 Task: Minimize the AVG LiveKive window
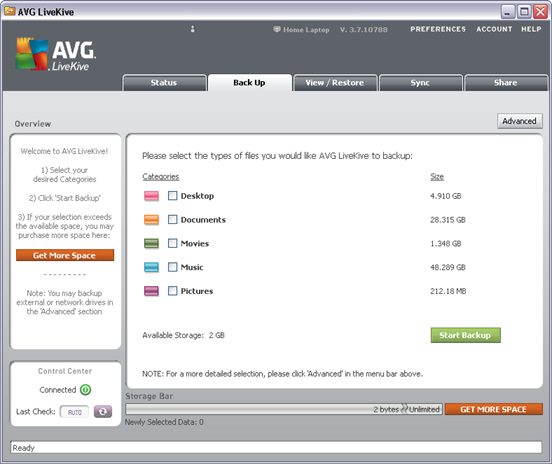click(507, 12)
